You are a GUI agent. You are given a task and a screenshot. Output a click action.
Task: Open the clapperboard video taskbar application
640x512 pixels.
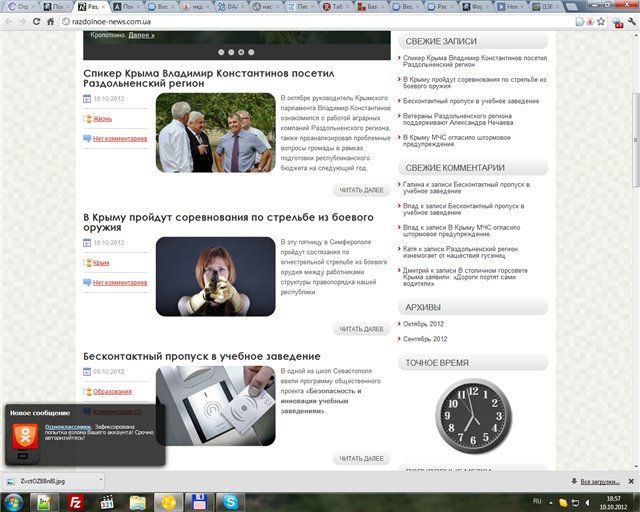(107, 502)
